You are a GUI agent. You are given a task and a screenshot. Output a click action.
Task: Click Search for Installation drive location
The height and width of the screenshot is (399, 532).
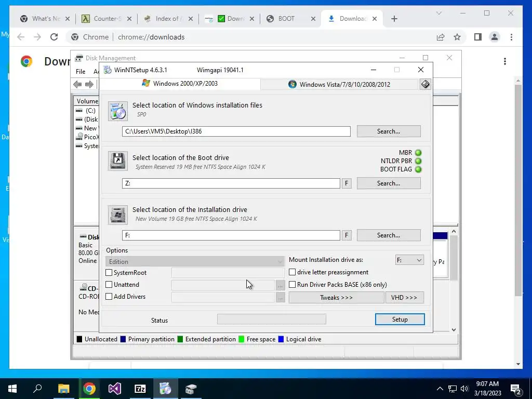pos(389,235)
